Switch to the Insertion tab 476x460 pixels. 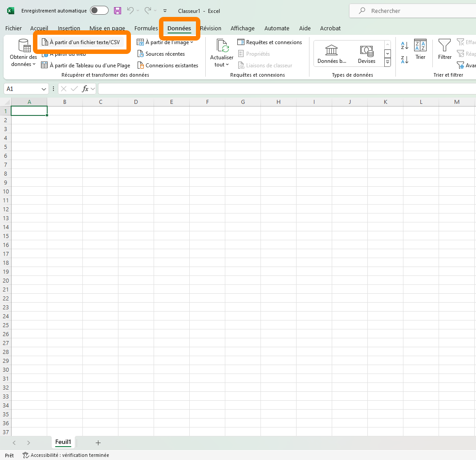pos(69,28)
